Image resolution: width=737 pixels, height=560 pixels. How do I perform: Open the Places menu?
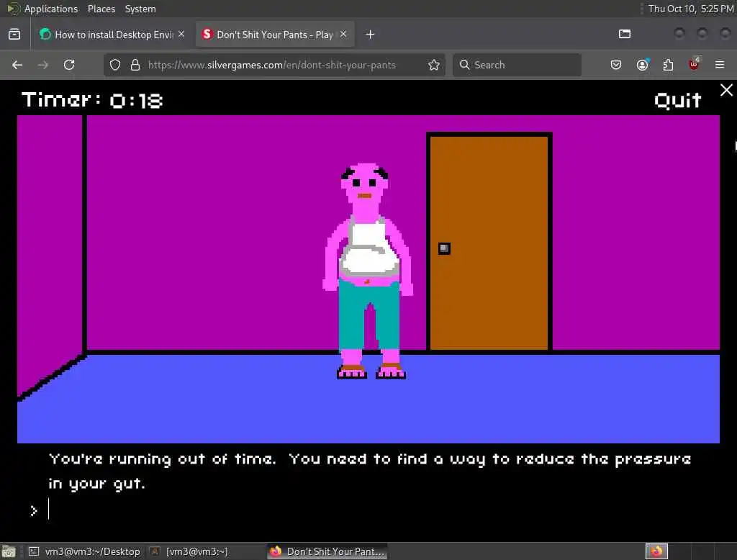coord(101,9)
